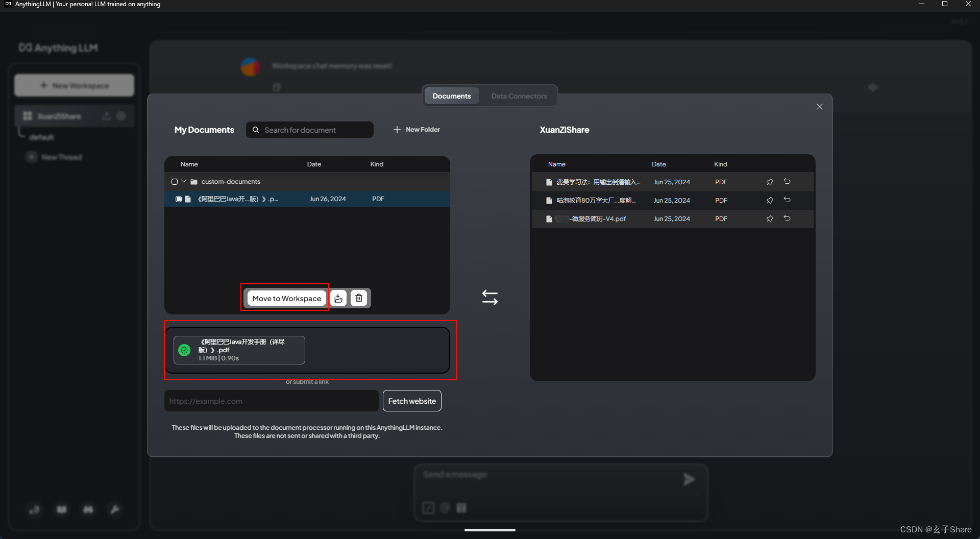Screen dimensions: 980x539
Task: Click the XuanZiShare panel heading
Action: point(565,130)
